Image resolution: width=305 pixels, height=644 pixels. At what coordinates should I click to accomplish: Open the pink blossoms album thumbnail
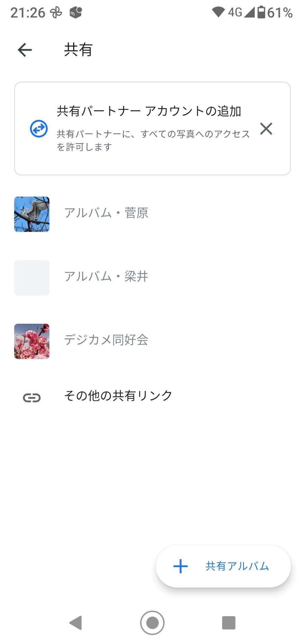tap(32, 341)
